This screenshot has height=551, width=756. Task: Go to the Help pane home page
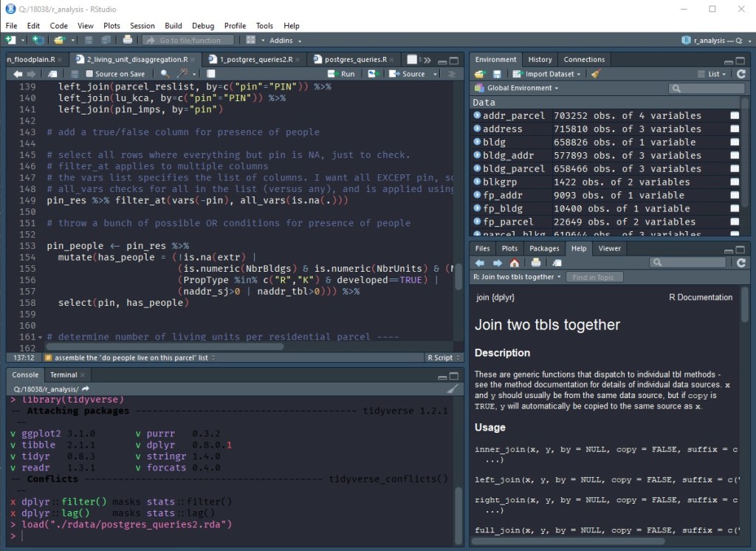coord(515,263)
